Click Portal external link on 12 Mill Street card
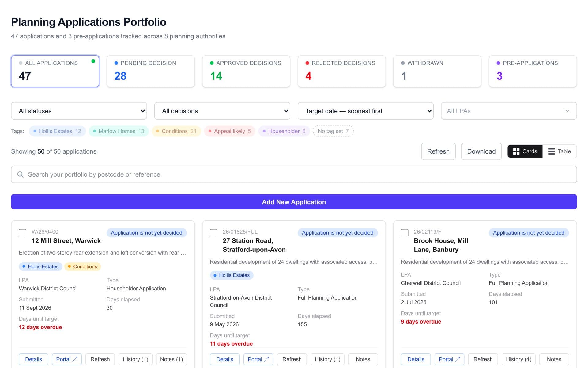588x368 pixels. pyautogui.click(x=67, y=359)
